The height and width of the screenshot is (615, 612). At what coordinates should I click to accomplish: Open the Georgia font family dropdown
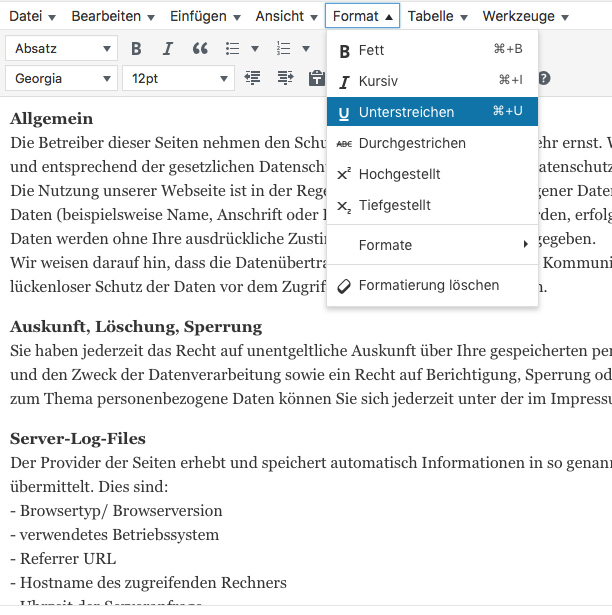click(x=62, y=78)
